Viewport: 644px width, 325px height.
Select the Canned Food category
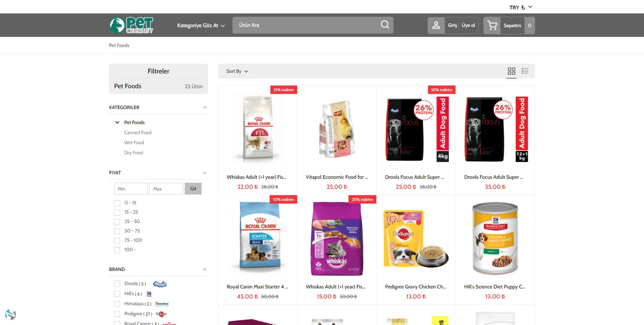138,133
